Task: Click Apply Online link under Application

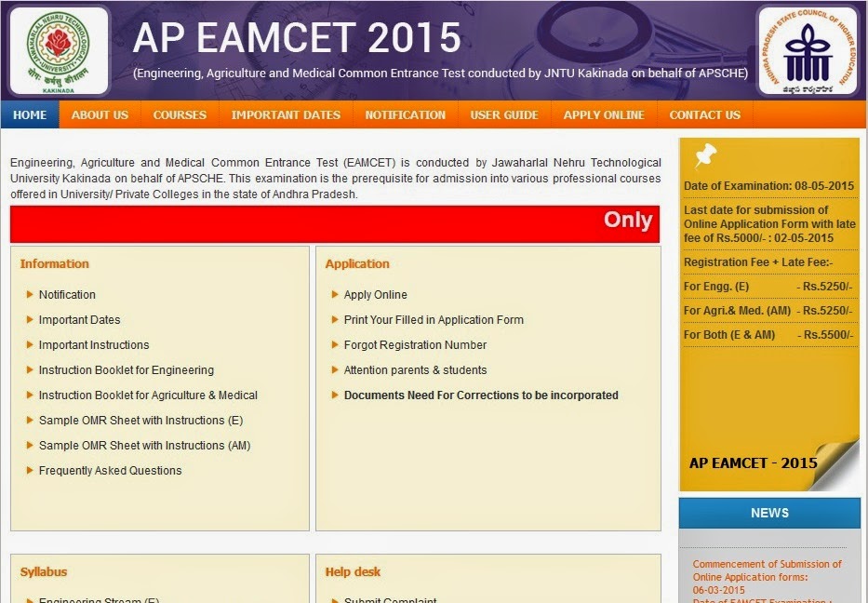Action: [375, 295]
